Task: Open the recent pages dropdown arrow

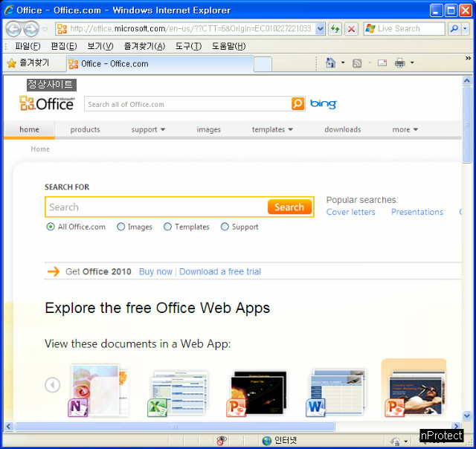Action: pos(45,29)
